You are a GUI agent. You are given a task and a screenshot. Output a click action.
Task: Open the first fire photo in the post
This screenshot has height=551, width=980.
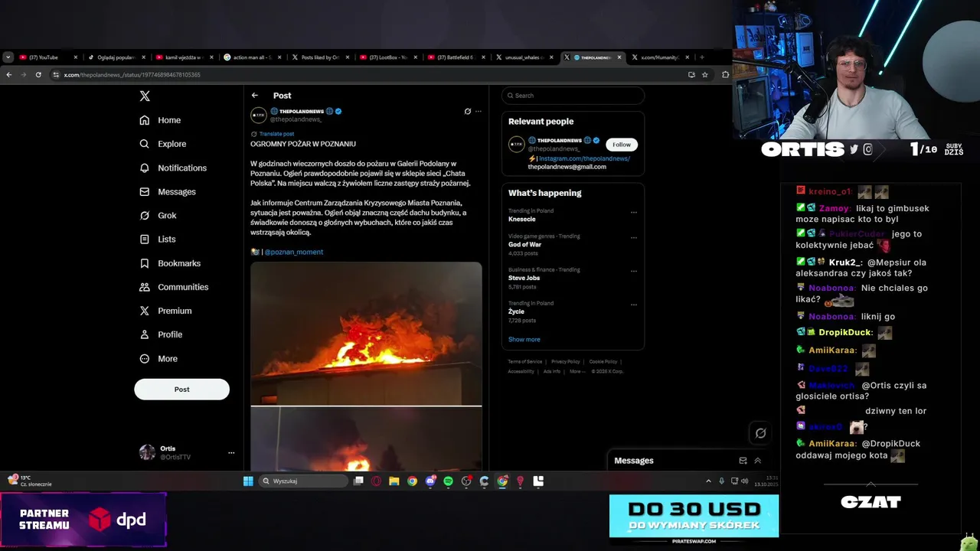pos(366,334)
